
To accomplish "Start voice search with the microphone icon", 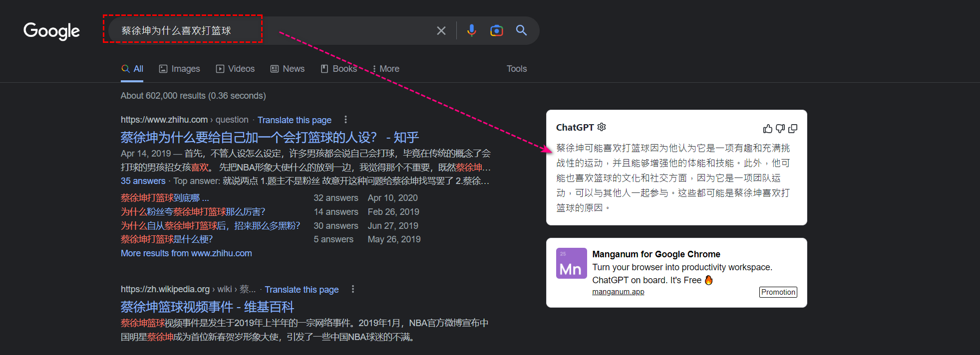I will (471, 31).
